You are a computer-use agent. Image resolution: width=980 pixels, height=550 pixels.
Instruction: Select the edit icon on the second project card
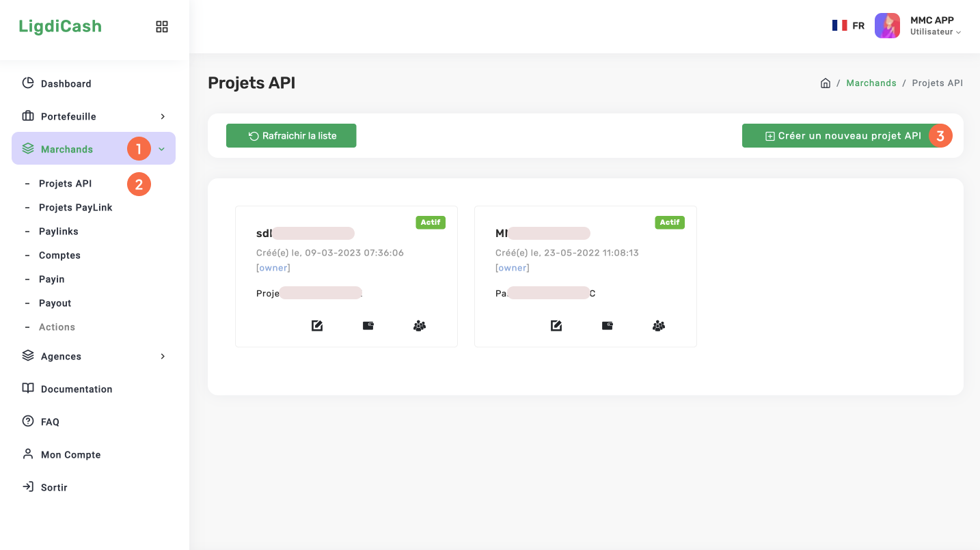[x=556, y=325]
